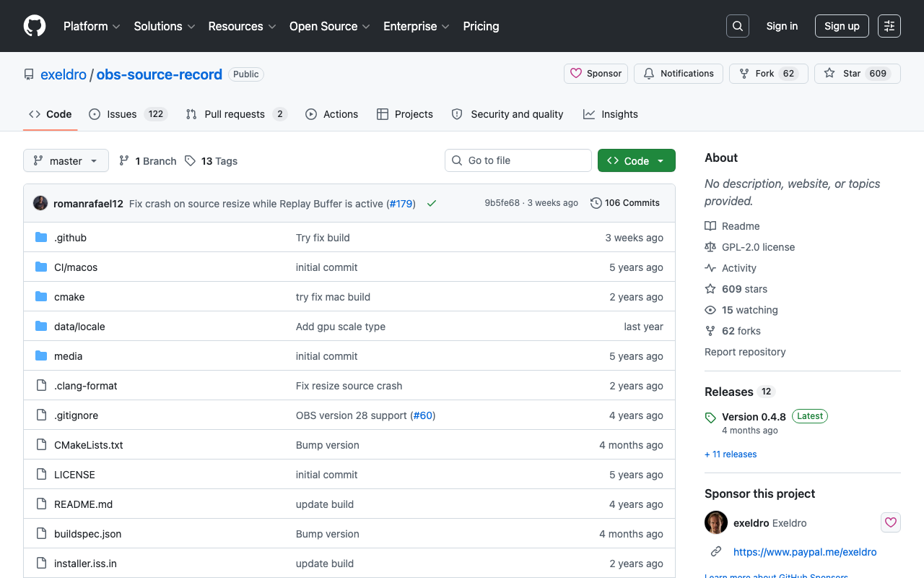Image resolution: width=924 pixels, height=578 pixels.
Task: Click the release tag icon
Action: coord(710,418)
